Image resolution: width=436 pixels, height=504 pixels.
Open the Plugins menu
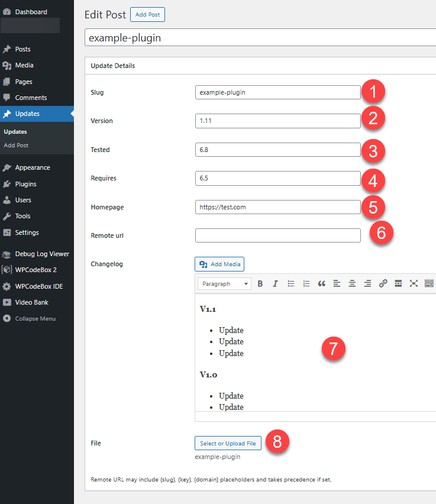(25, 184)
